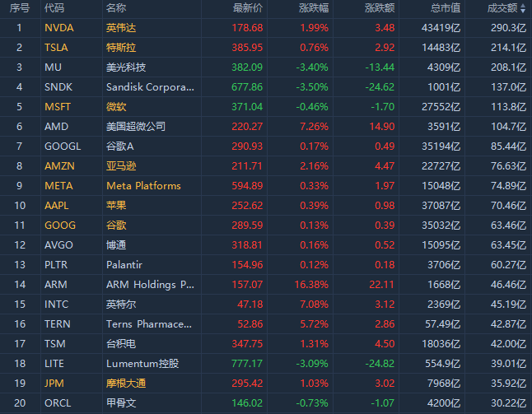Click the Lumentum控股 stock name

[142, 364]
